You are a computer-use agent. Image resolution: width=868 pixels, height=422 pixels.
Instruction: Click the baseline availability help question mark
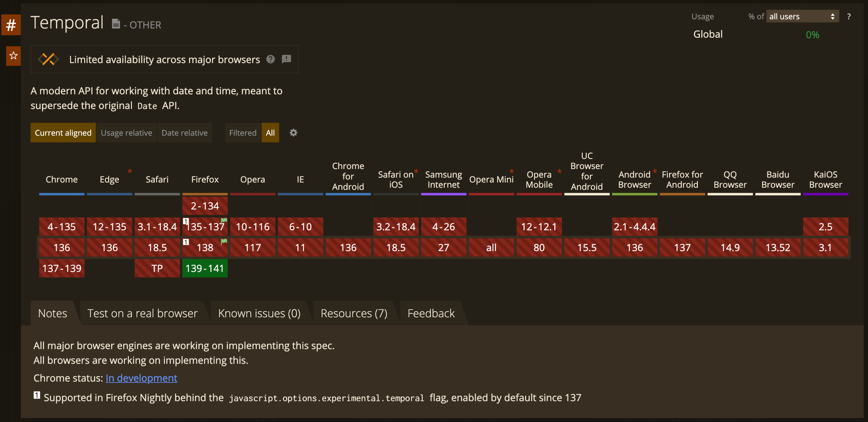[270, 59]
